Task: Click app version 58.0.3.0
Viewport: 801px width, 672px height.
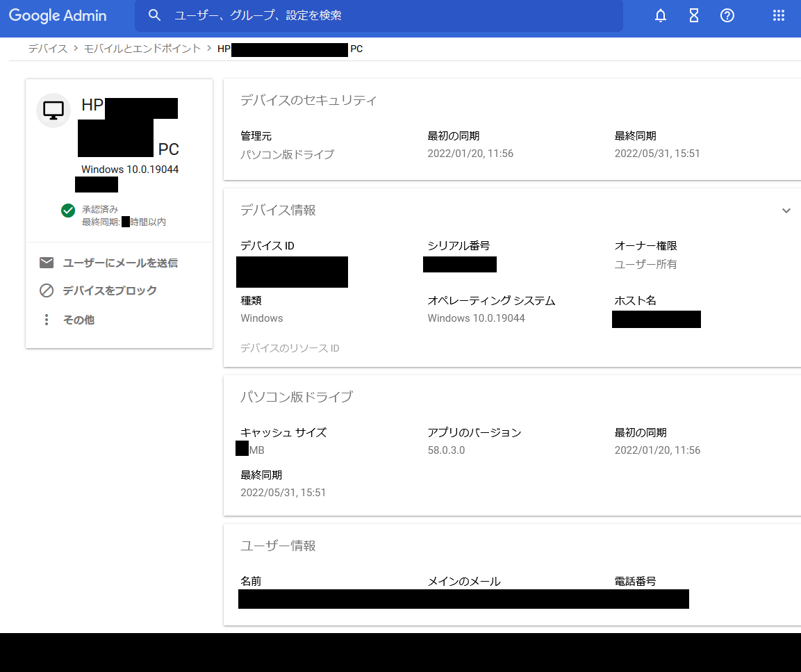Action: pyautogui.click(x=446, y=450)
